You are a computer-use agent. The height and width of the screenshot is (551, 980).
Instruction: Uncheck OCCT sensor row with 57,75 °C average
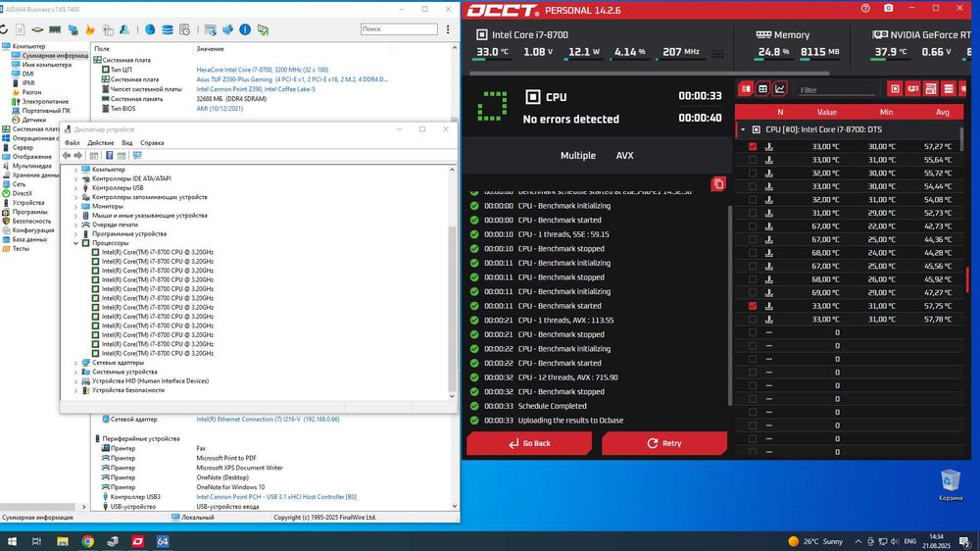click(753, 306)
